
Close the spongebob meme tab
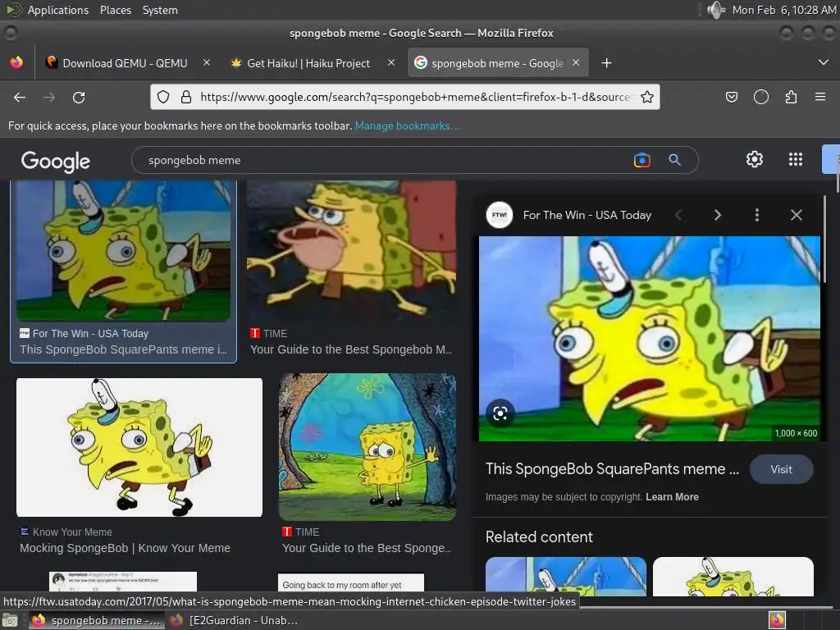(x=576, y=62)
